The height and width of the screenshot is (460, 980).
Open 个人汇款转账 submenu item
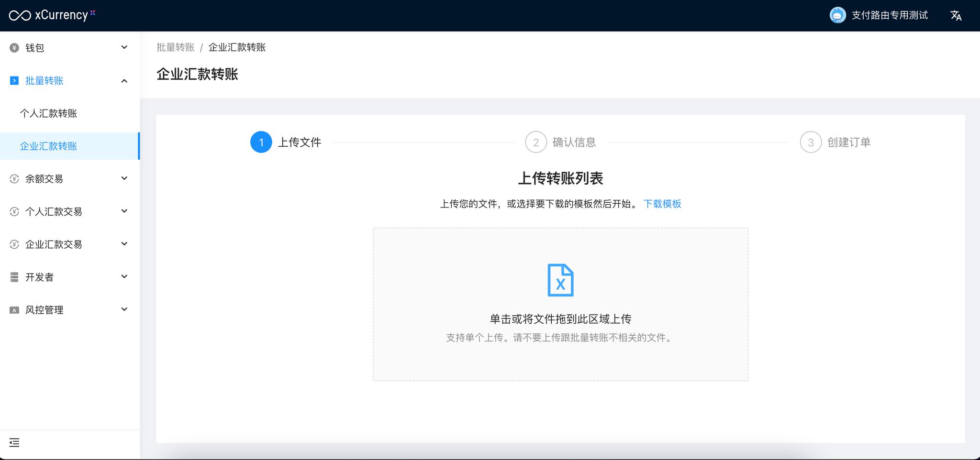(x=48, y=113)
